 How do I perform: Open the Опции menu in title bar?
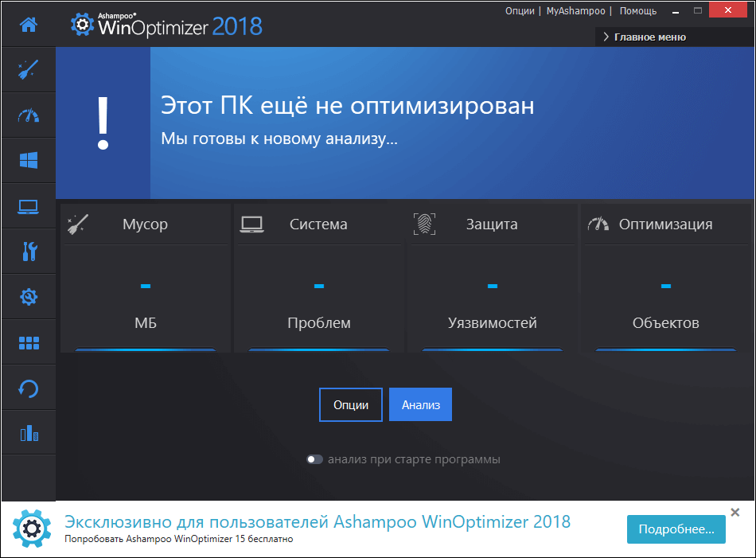click(520, 11)
